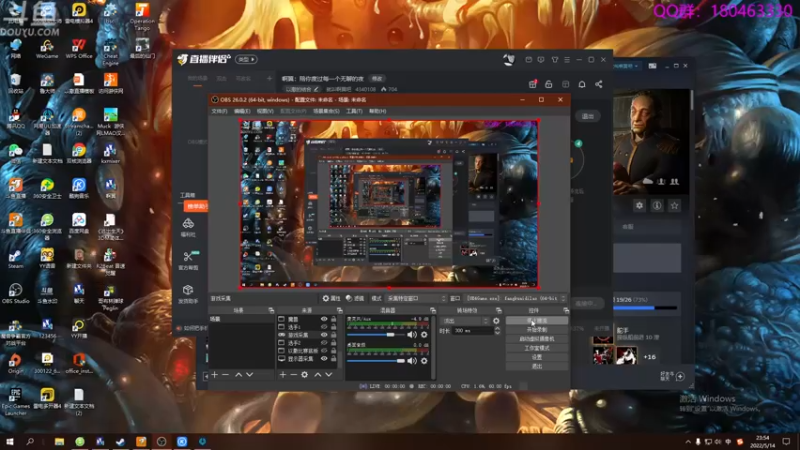
Task: Open OBS 工具(T) menu
Action: pos(354,111)
